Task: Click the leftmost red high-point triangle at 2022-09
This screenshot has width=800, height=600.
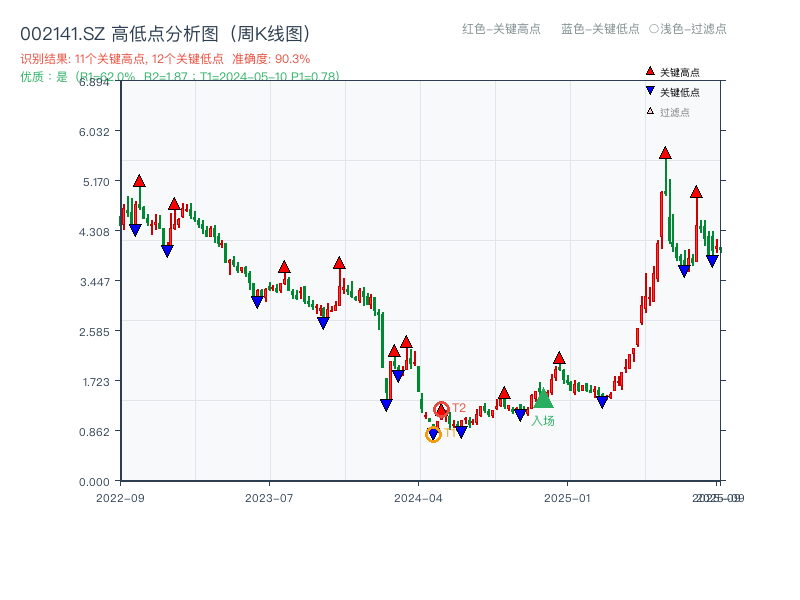Action: click(138, 182)
